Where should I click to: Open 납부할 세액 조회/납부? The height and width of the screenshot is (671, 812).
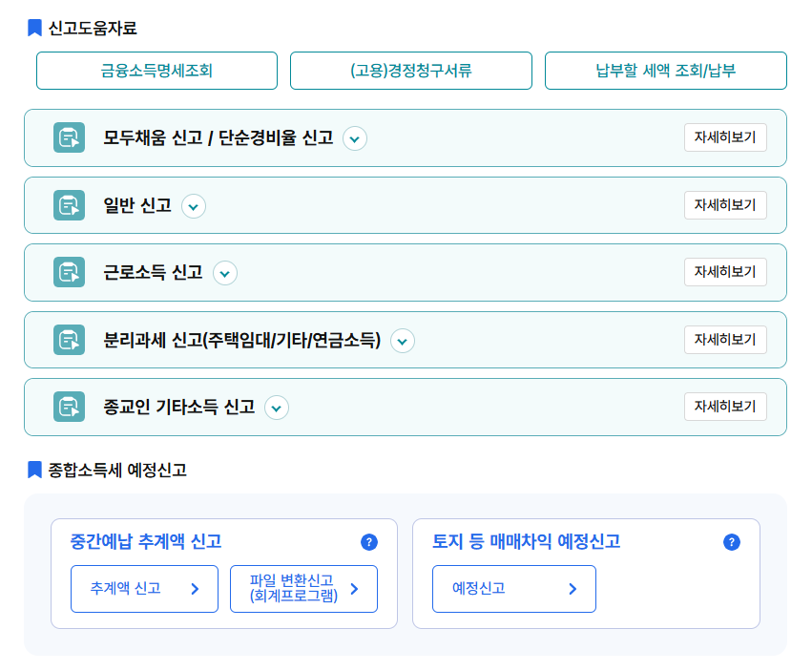(665, 70)
